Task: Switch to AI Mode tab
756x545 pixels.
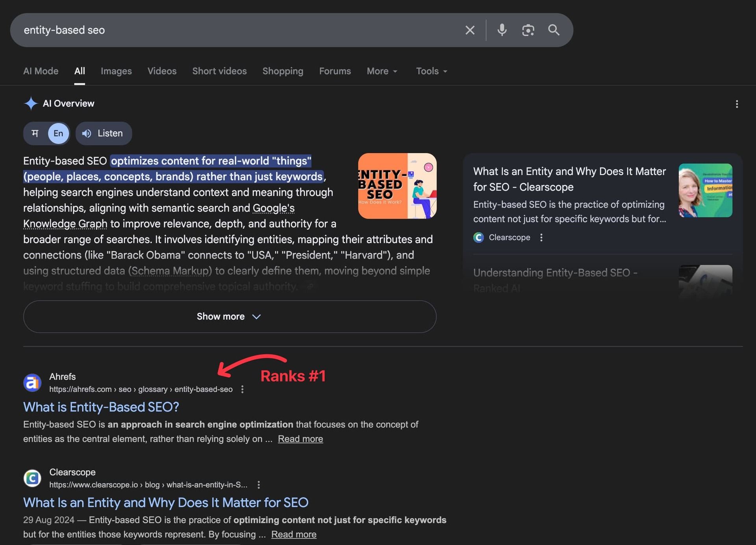Action: click(41, 71)
